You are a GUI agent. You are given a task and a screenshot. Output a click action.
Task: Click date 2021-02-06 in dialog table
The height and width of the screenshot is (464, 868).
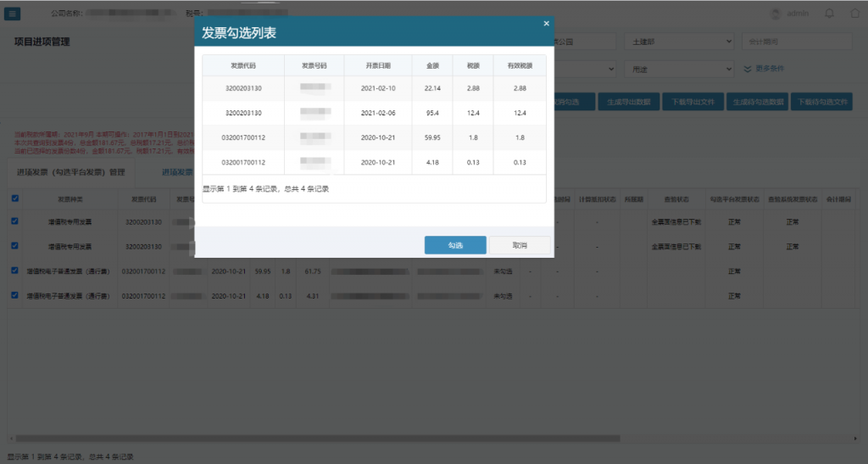(x=378, y=113)
